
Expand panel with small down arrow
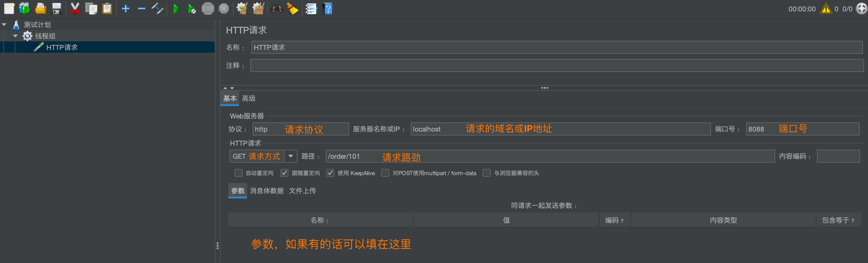click(232, 88)
